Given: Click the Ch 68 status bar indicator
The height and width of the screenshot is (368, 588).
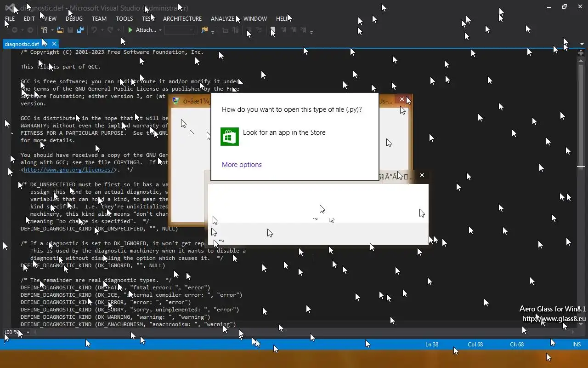Looking at the screenshot, I should click(x=517, y=344).
